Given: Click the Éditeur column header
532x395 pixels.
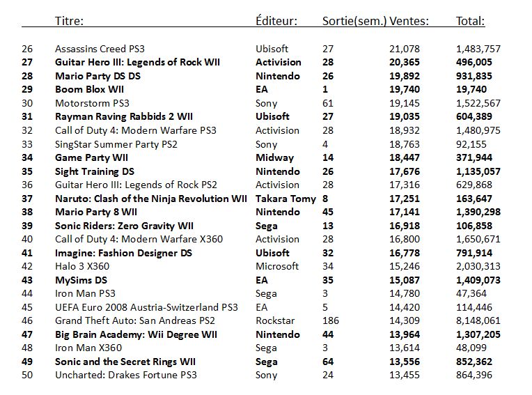Looking at the screenshot, I should click(276, 21).
